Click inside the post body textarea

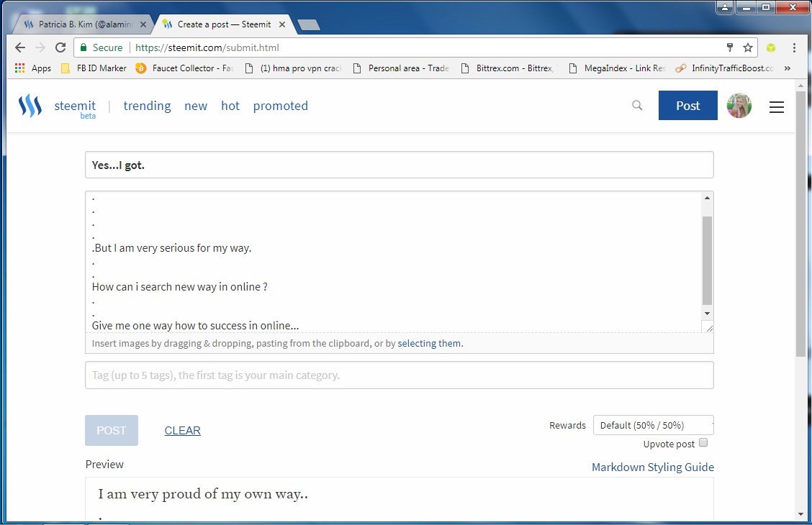coord(394,262)
